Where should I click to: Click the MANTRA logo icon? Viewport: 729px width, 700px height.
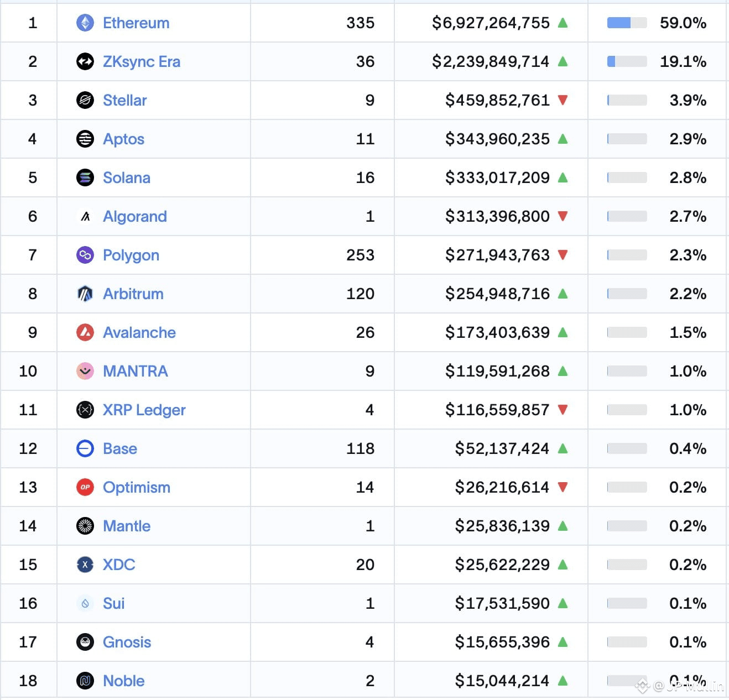[x=85, y=371]
